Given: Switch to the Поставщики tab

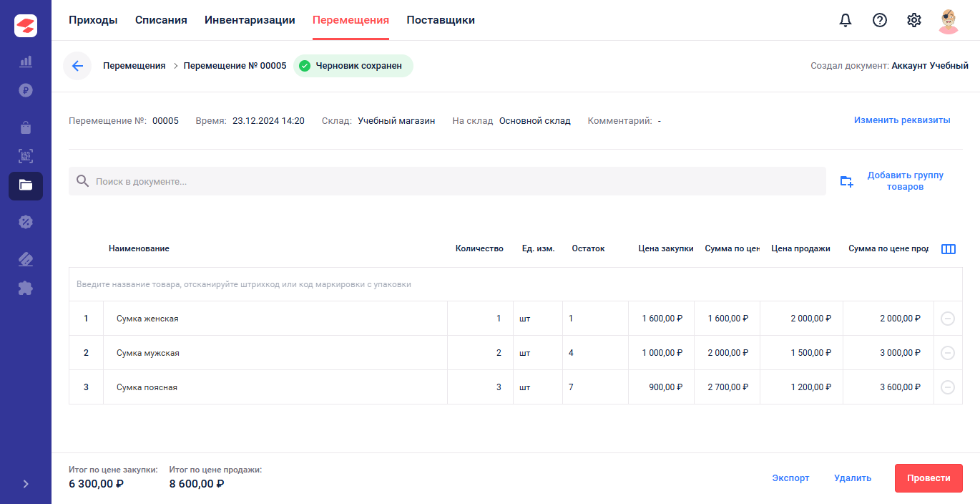Looking at the screenshot, I should point(441,20).
